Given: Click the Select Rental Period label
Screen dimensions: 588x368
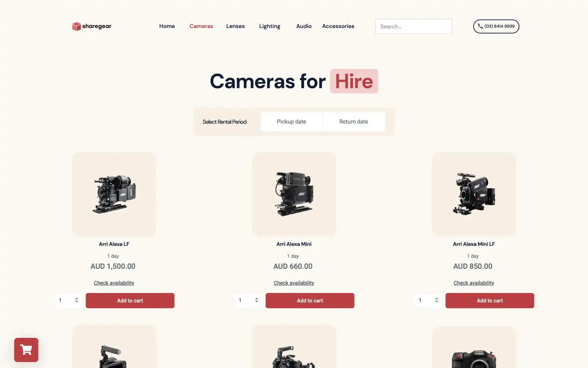Looking at the screenshot, I should coord(225,122).
